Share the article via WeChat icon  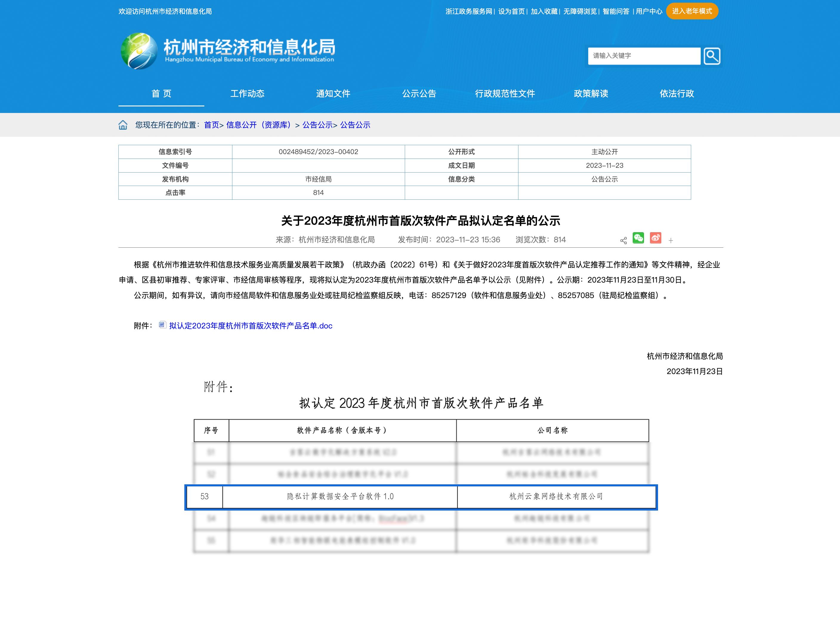(639, 238)
